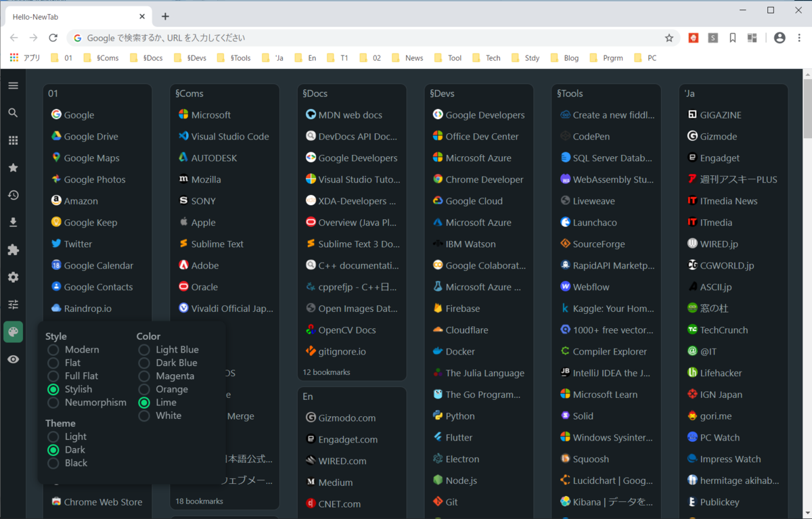Viewport: 812px width, 519px height.
Task: Open the Prgrm bookmarks bar folder
Action: click(606, 58)
